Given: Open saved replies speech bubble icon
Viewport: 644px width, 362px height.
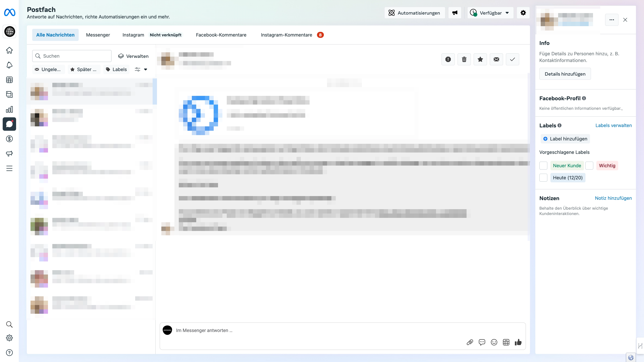Looking at the screenshot, I should (x=482, y=342).
